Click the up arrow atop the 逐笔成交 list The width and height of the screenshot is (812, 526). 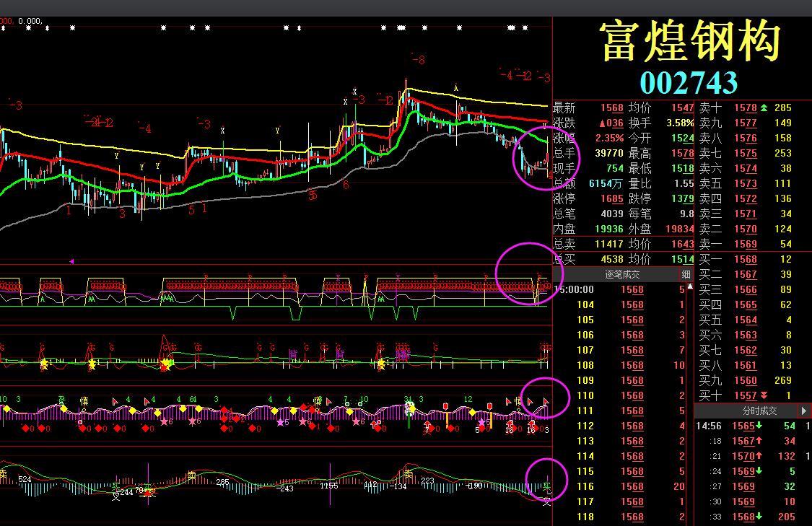690,286
